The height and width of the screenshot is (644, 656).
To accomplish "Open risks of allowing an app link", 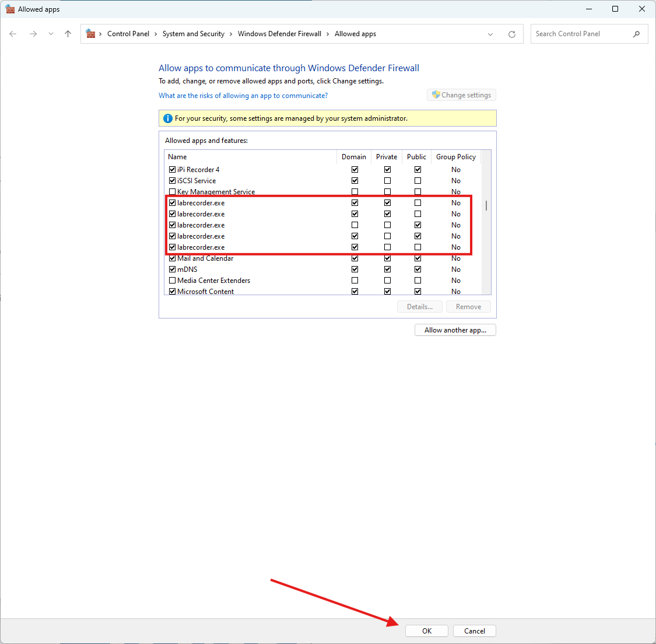I will pos(243,96).
